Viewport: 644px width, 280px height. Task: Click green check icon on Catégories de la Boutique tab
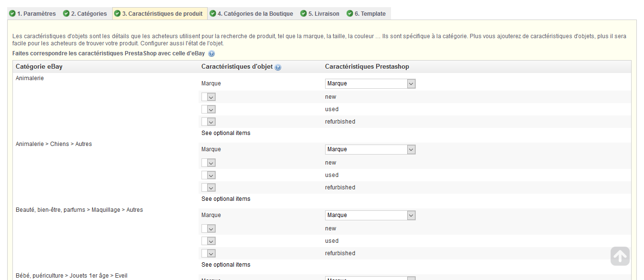coord(213,14)
